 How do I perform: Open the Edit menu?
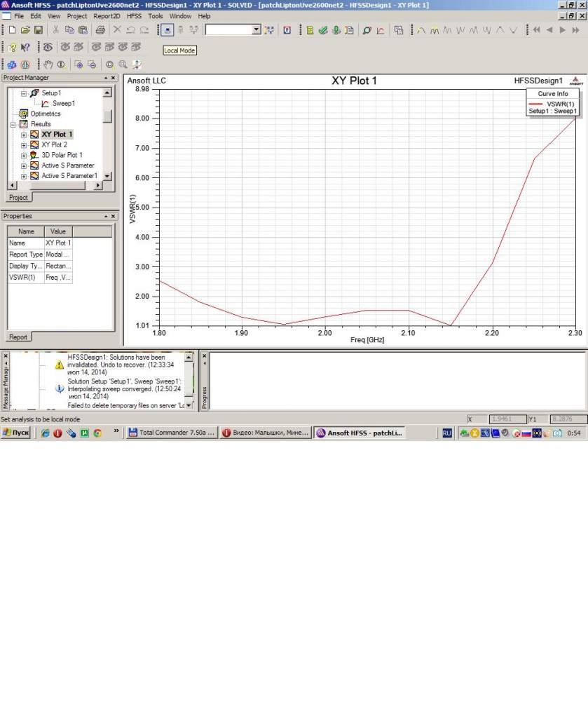(36, 16)
